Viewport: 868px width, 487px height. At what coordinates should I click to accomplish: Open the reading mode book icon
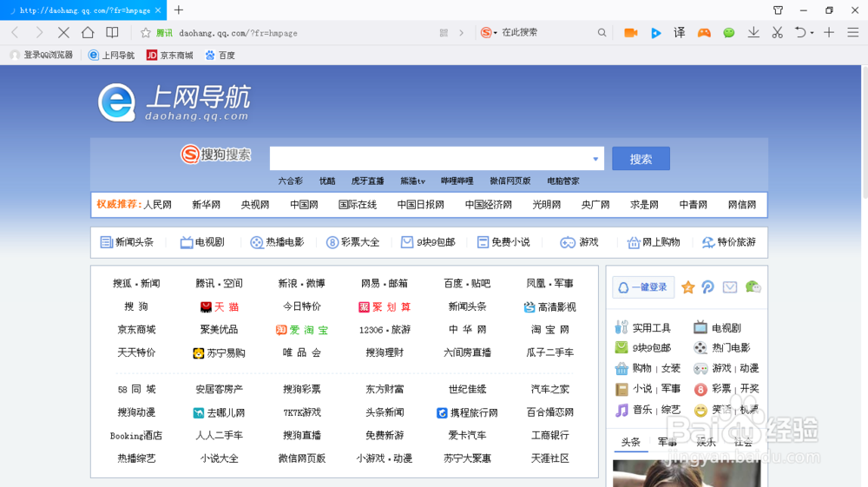(x=112, y=33)
